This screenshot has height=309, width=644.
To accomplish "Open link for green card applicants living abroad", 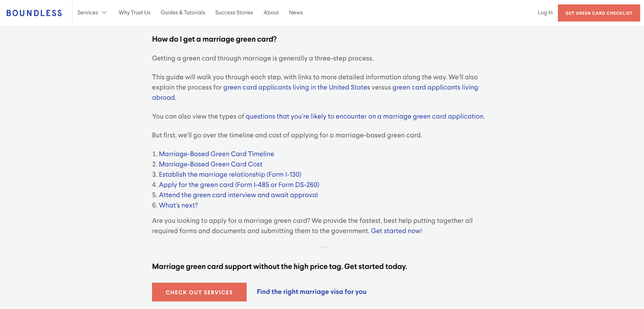I will point(435,87).
